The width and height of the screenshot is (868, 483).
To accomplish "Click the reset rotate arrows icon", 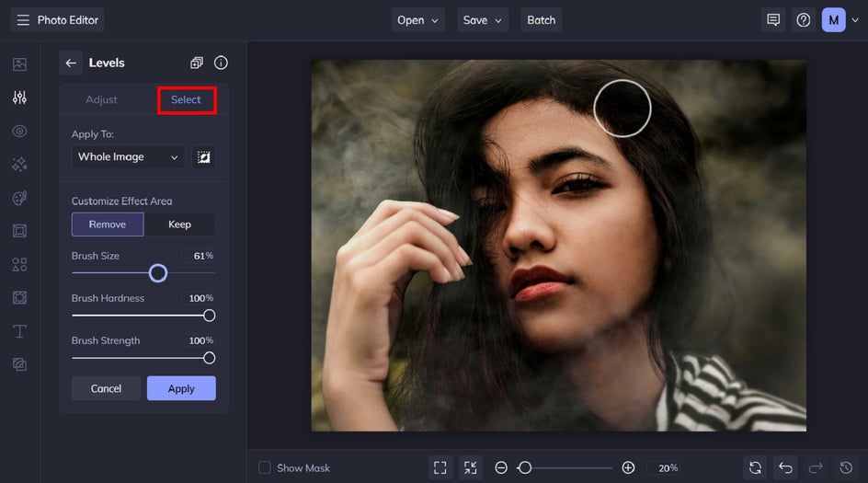I will pos(755,468).
